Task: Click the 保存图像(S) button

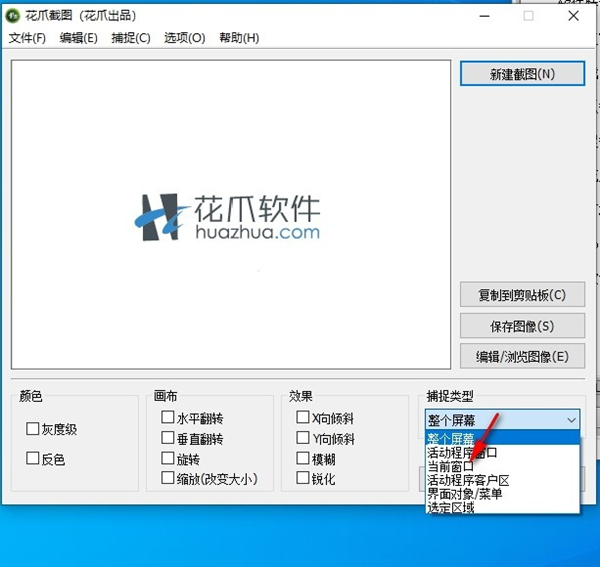Action: [x=522, y=326]
